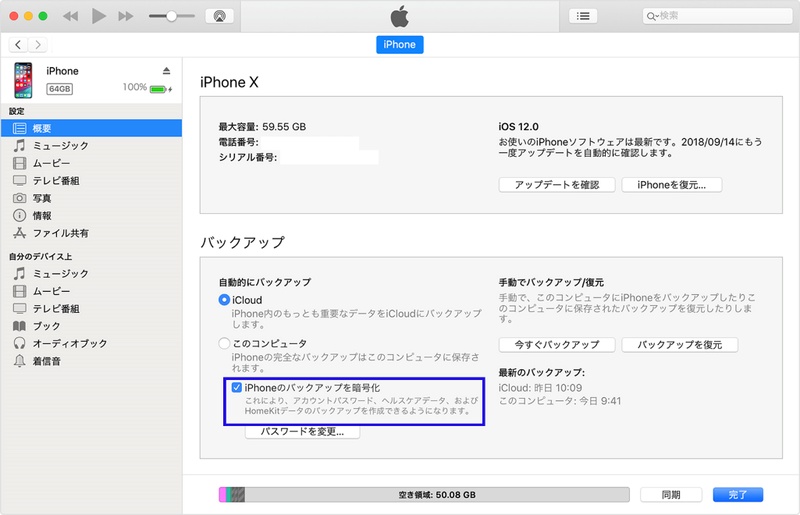Open オーディオブック in the sidebar
Image resolution: width=800 pixels, height=515 pixels.
91,343
